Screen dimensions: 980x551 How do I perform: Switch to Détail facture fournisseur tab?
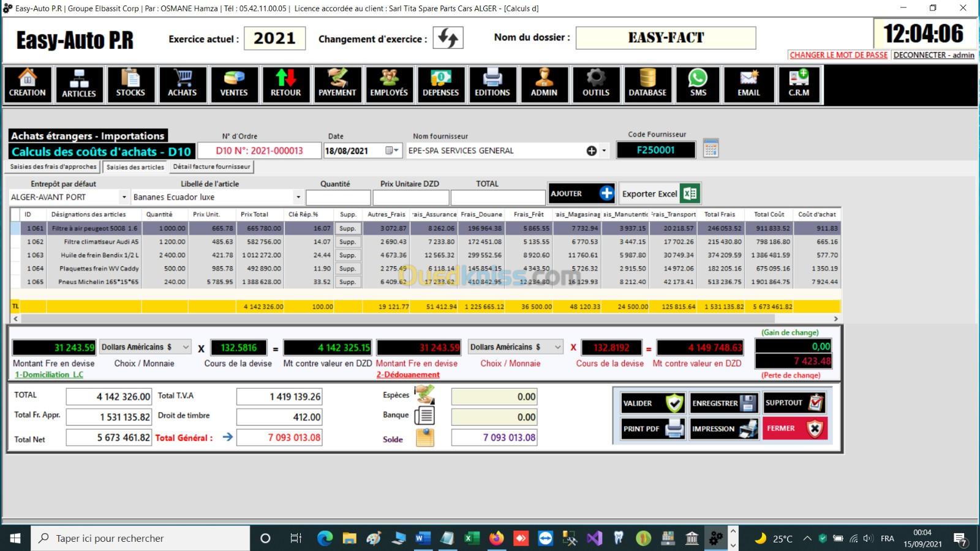coord(211,167)
